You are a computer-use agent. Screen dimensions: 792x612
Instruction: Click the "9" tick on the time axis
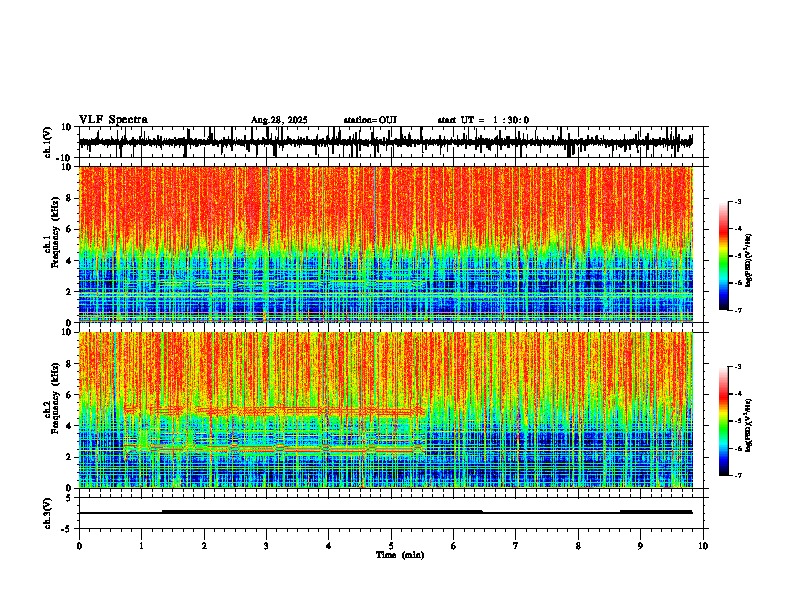(640, 546)
